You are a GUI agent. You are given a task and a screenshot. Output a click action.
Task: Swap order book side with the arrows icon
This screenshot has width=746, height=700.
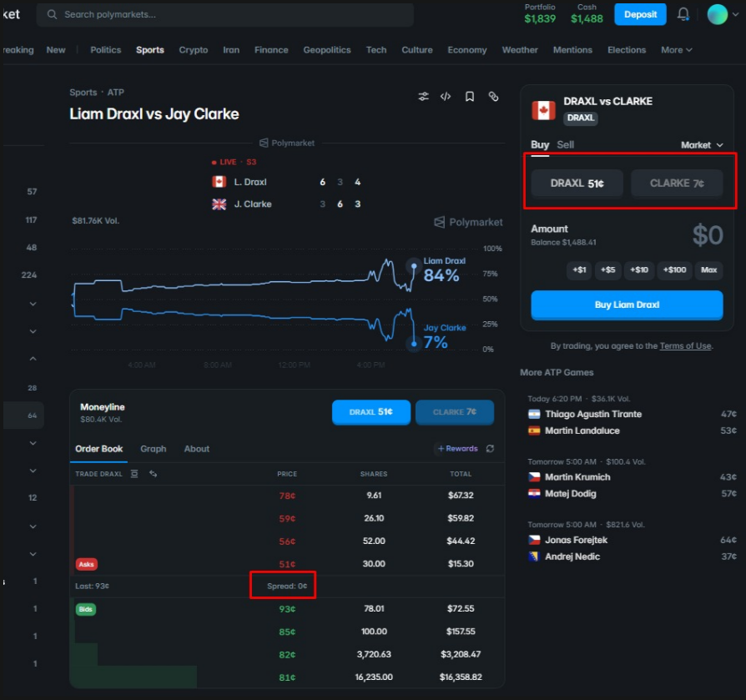153,474
